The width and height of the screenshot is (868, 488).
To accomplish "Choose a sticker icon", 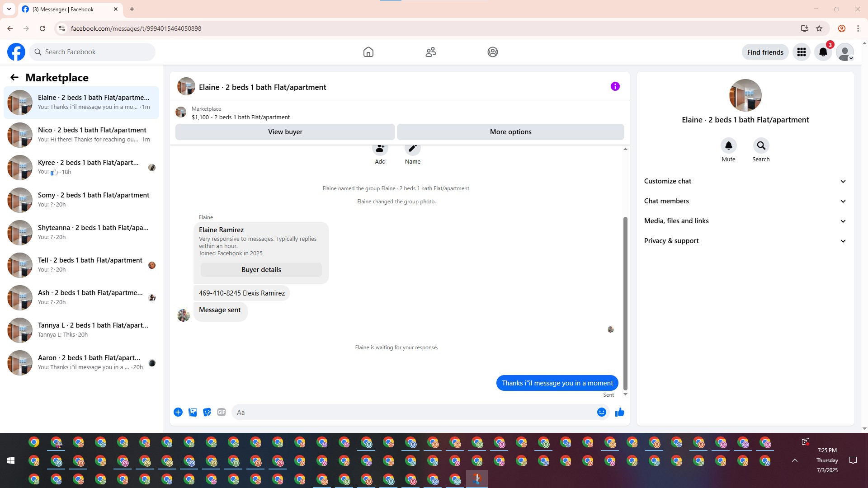I will pos(207,412).
